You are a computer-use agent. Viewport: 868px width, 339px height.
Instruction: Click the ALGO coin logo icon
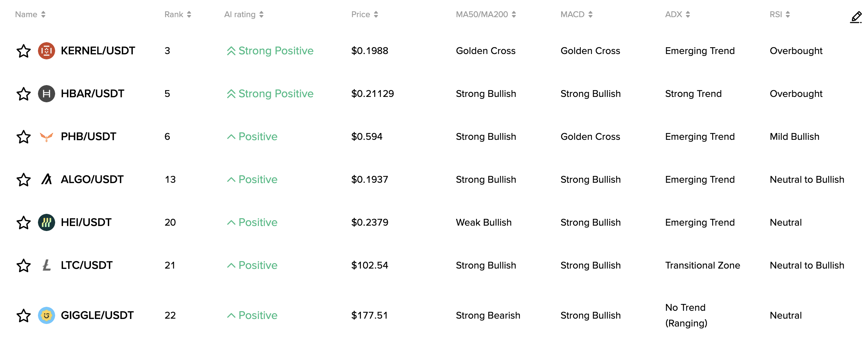47,179
